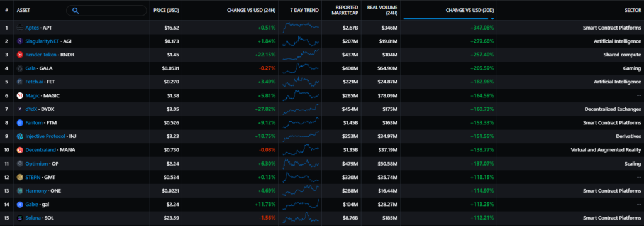Click the Harmony coin logo icon
The width and height of the screenshot is (644, 226).
[x=19, y=191]
